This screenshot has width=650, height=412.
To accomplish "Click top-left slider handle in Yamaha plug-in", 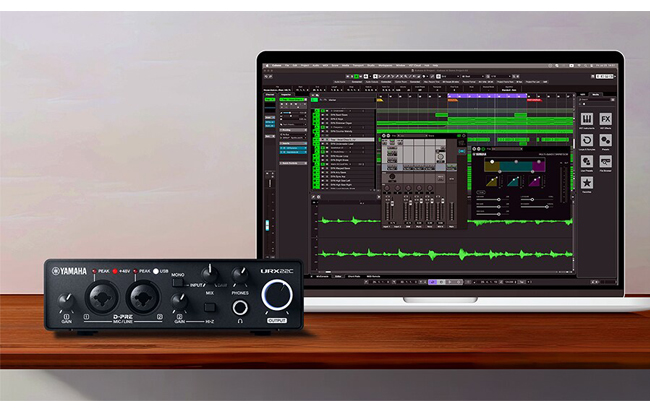I will (499, 199).
